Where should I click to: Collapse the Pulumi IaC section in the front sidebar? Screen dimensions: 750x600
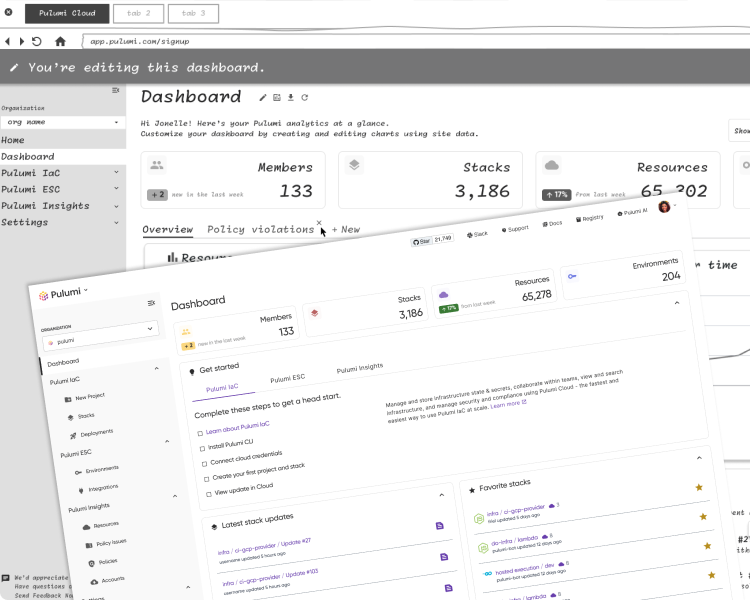click(x=156, y=368)
